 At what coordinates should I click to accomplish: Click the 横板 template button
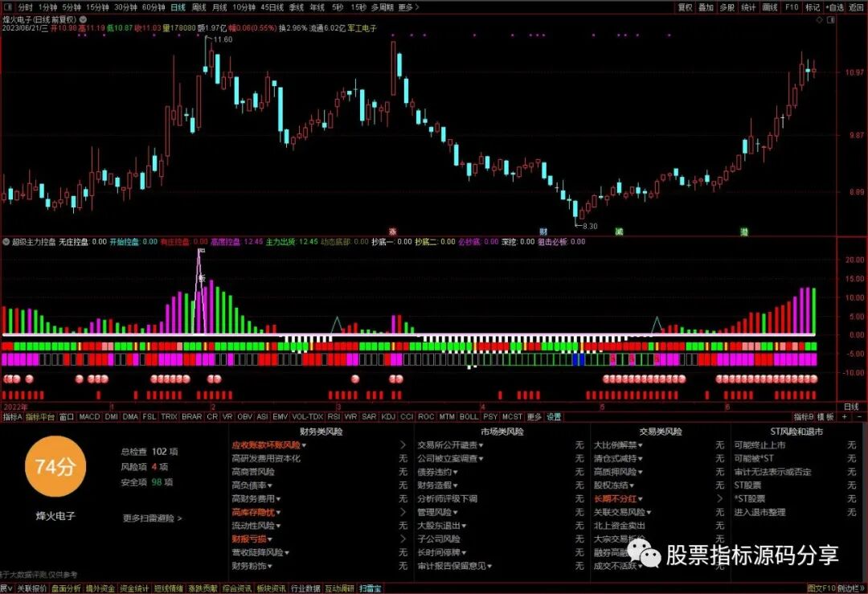(826, 416)
